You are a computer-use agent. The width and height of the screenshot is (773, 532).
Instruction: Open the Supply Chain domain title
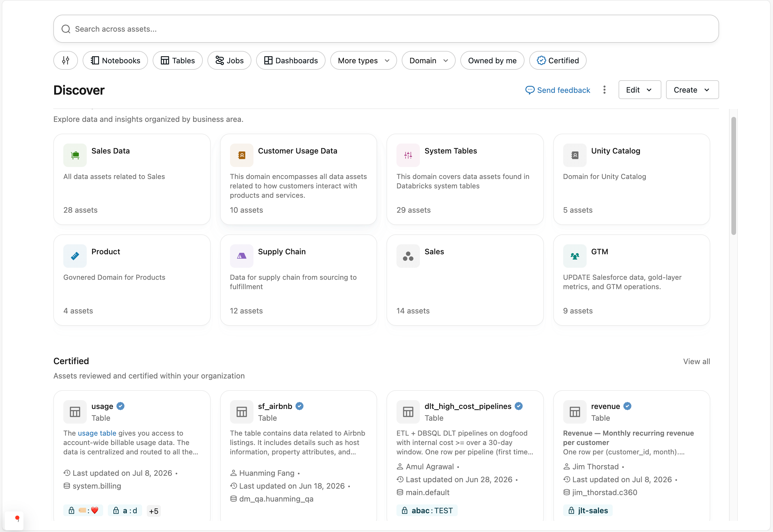click(x=282, y=251)
